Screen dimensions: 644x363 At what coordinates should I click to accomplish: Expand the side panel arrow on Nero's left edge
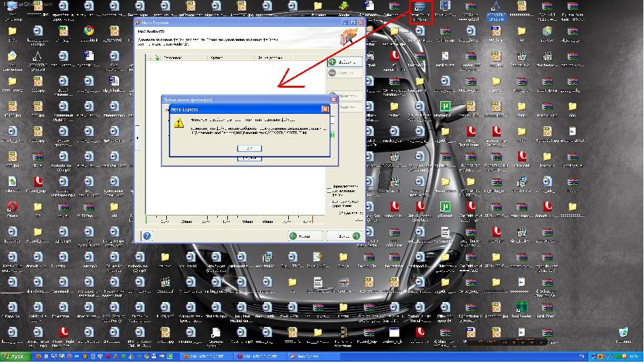point(137,138)
